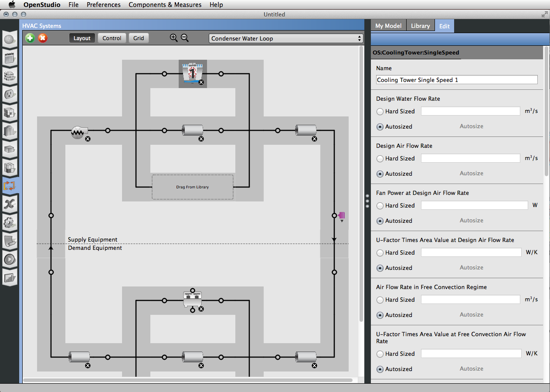Select Hard Sized for Design Water Flow Rate
This screenshot has height=392, width=550.
(380, 112)
